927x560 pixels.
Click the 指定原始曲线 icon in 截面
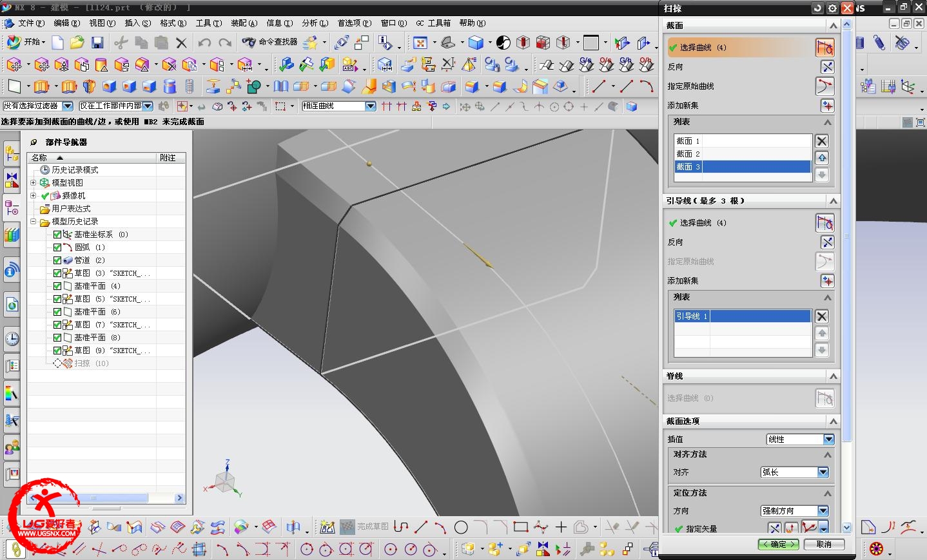pyautogui.click(x=825, y=86)
